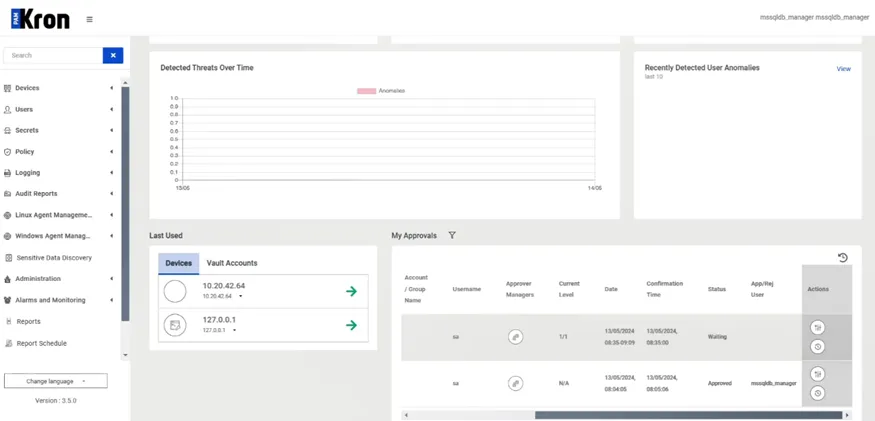
Task: Click the sidebar vertical scrollbar
Action: pyautogui.click(x=125, y=204)
